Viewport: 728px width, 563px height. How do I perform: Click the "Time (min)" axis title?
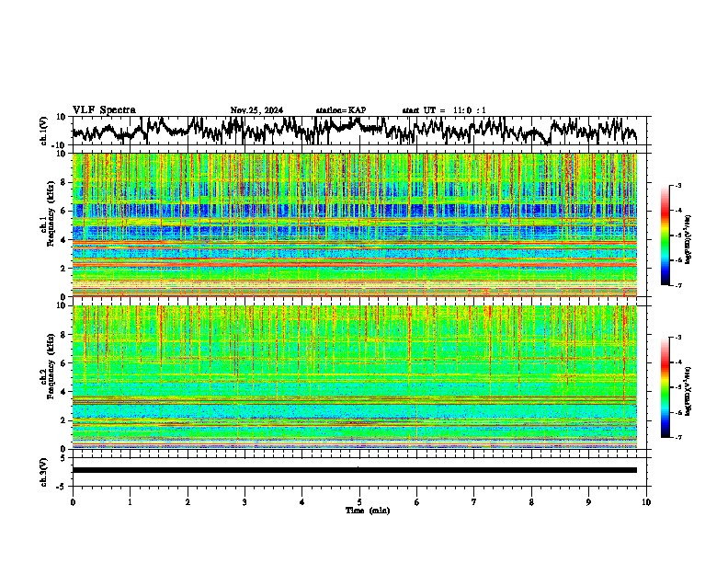368,511
